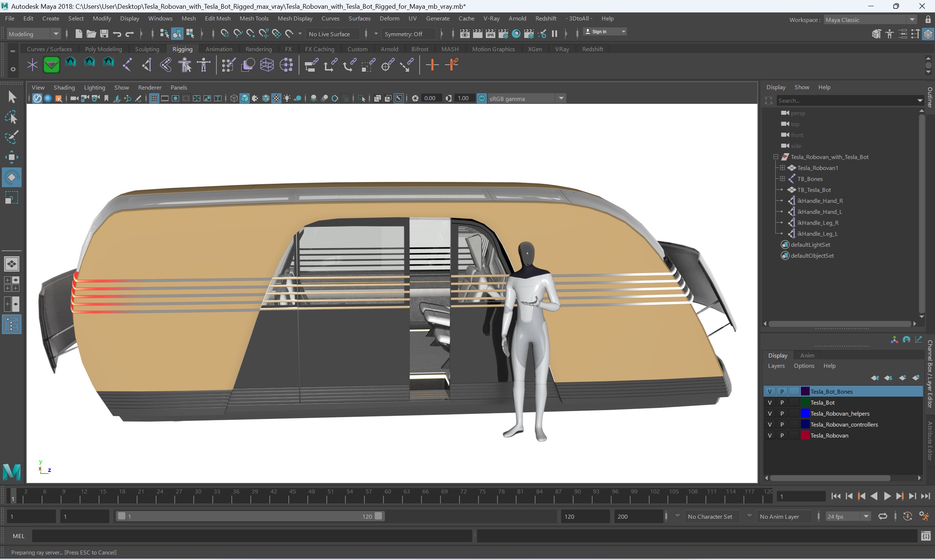The image size is (935, 560).
Task: Click the Tesla_Bot_Bones layer color swatch
Action: [x=805, y=391]
